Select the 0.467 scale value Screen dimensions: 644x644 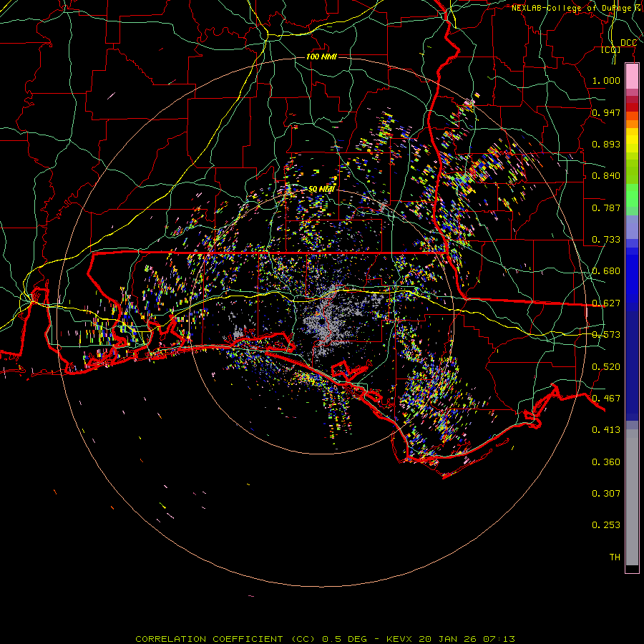[606, 399]
